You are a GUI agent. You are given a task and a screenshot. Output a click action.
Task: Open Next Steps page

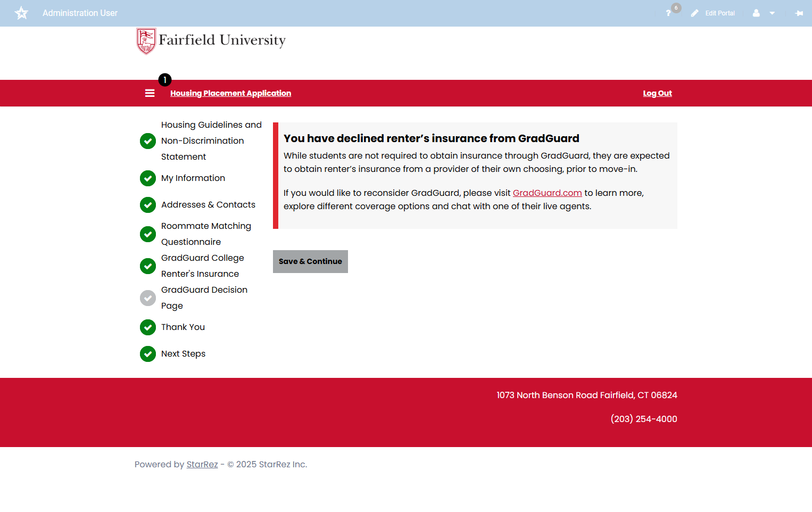(x=183, y=354)
